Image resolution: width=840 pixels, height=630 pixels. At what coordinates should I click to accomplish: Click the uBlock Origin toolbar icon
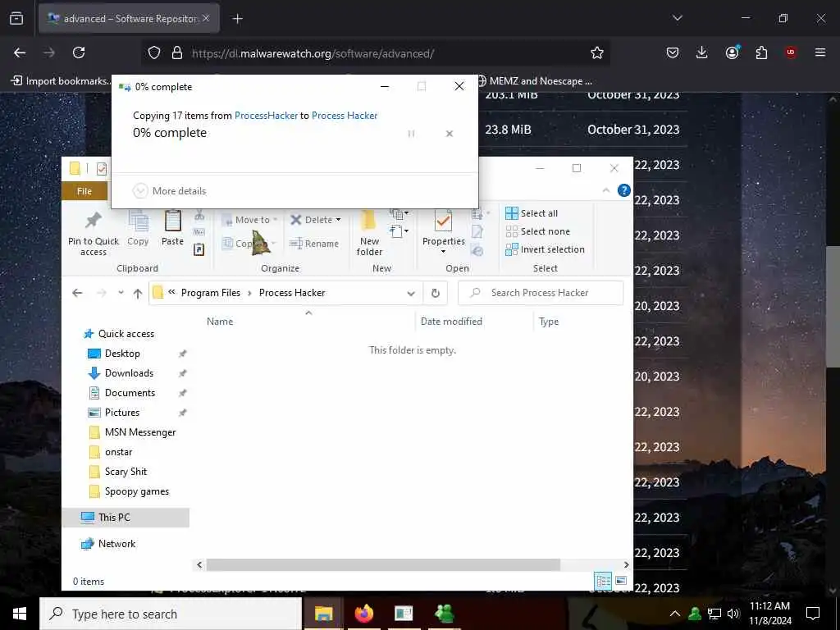[x=791, y=52]
